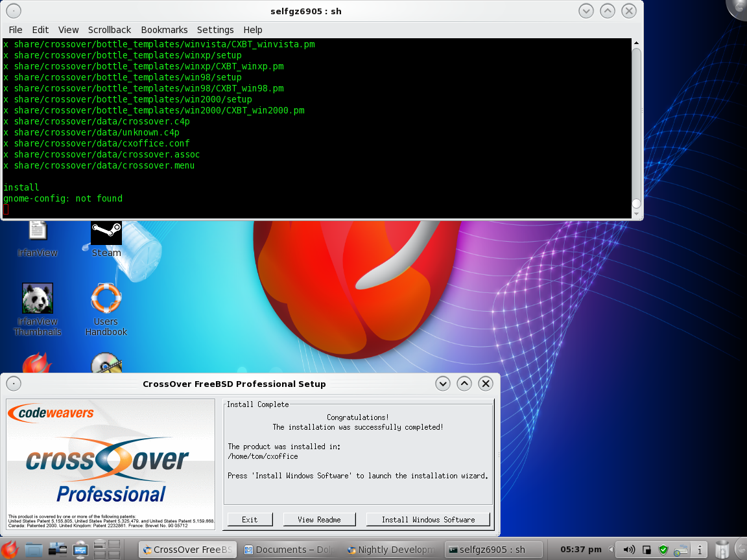Click the keyboard layout tray icon

tap(681, 550)
